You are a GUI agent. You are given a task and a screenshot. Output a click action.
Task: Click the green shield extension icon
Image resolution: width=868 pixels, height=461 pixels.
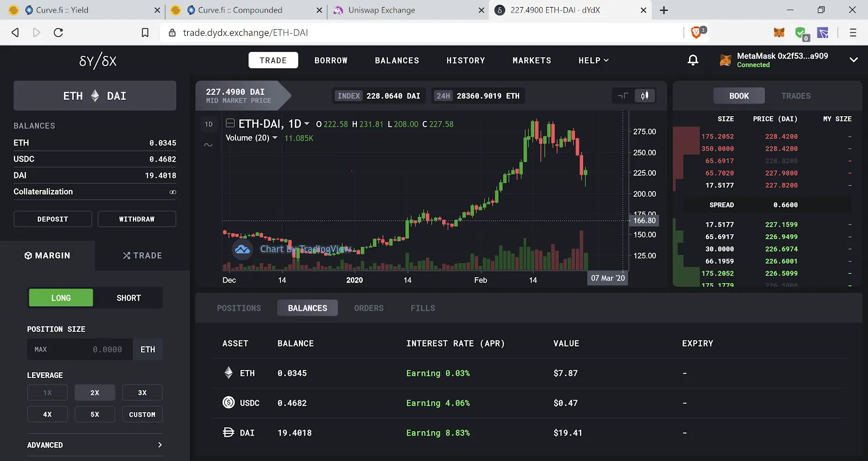coord(801,34)
